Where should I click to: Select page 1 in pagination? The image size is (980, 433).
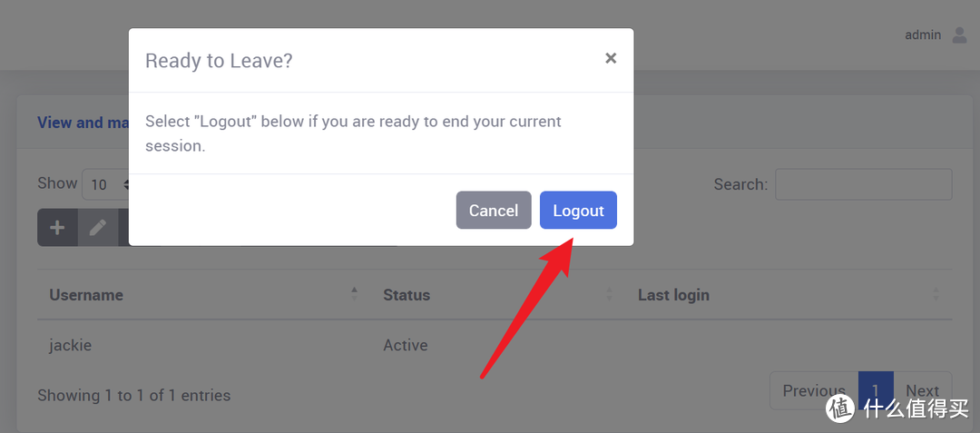point(876,391)
